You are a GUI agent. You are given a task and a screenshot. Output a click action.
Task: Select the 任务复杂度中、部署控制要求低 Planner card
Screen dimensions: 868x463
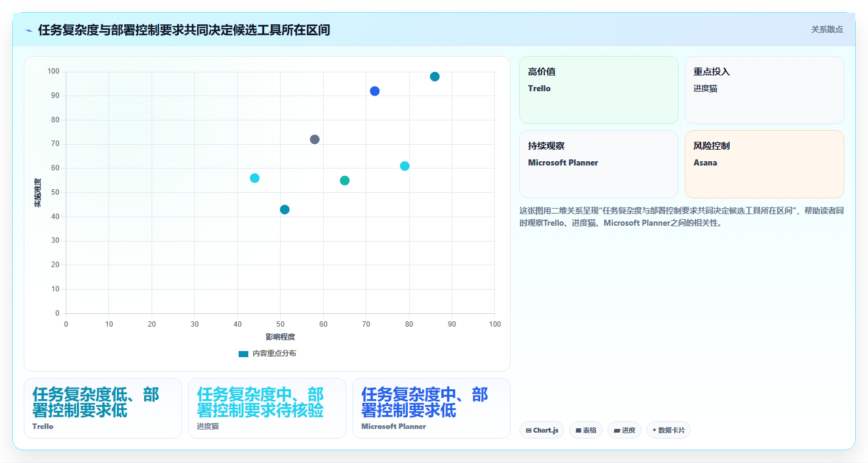point(432,408)
